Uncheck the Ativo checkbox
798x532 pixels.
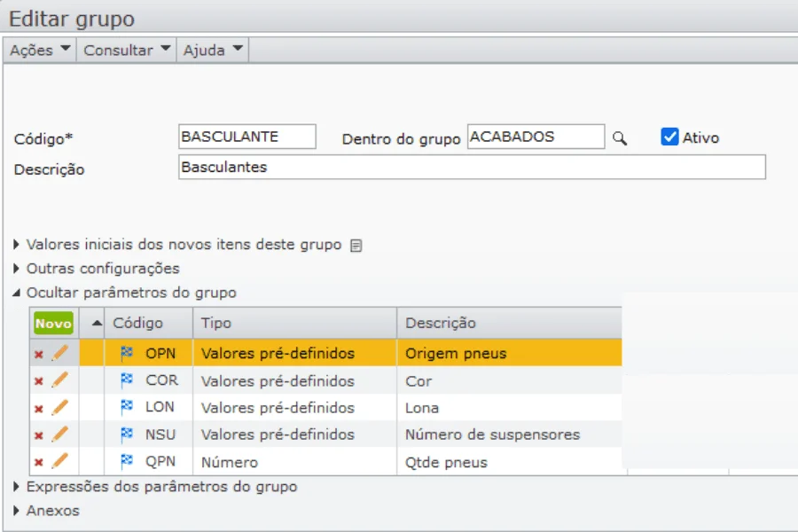670,137
